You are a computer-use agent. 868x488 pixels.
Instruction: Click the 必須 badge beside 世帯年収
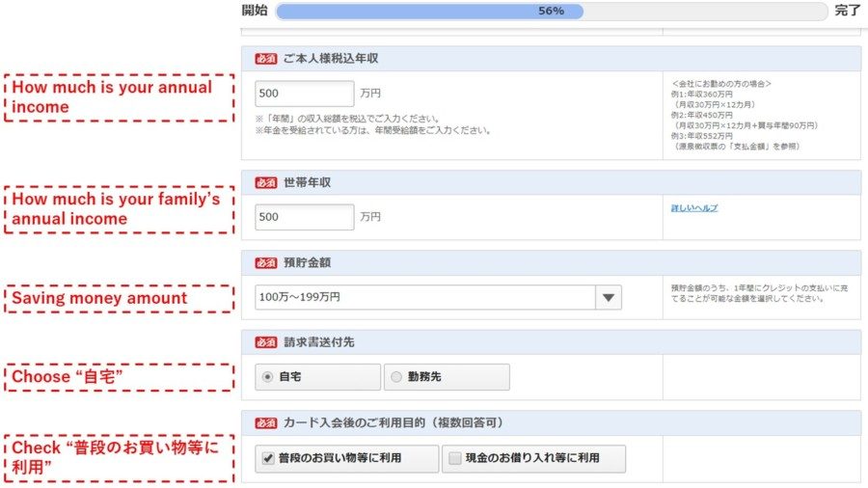[x=265, y=183]
